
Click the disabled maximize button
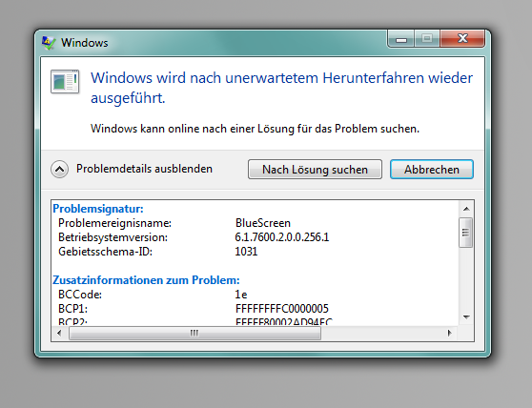point(427,38)
